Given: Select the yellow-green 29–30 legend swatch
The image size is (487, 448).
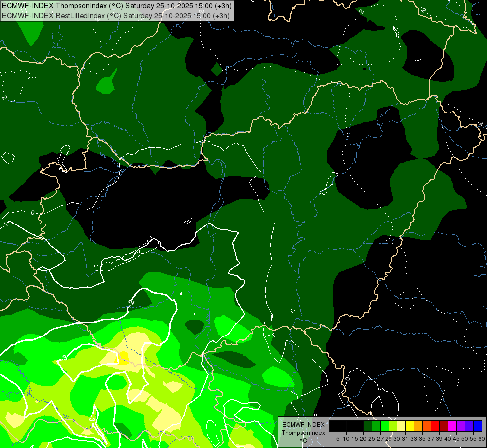Looking at the screenshot, I should 393,426.
